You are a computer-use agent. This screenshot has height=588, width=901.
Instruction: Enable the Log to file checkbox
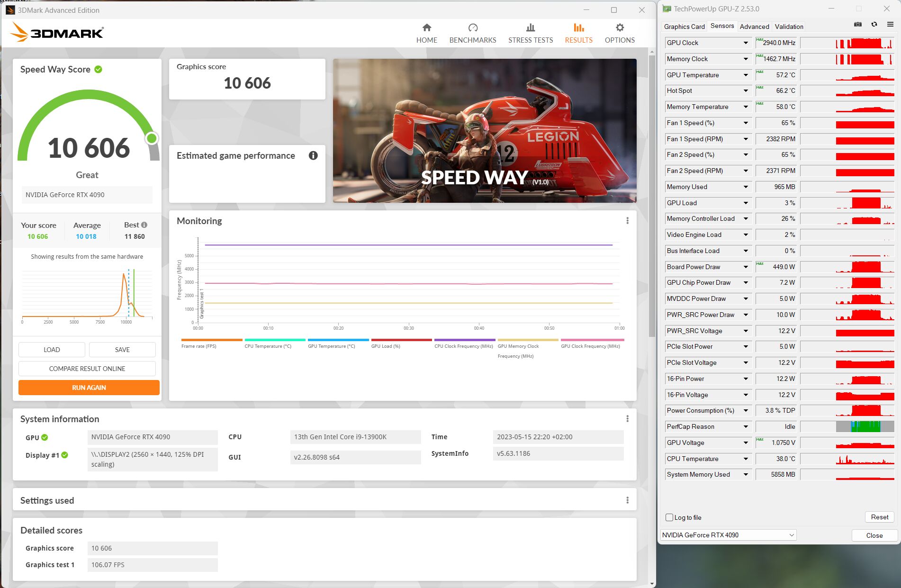(669, 517)
